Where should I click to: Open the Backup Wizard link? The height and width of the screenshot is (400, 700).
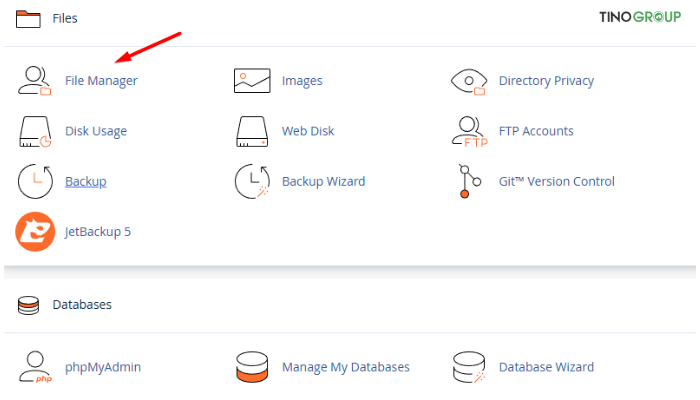[x=324, y=181]
